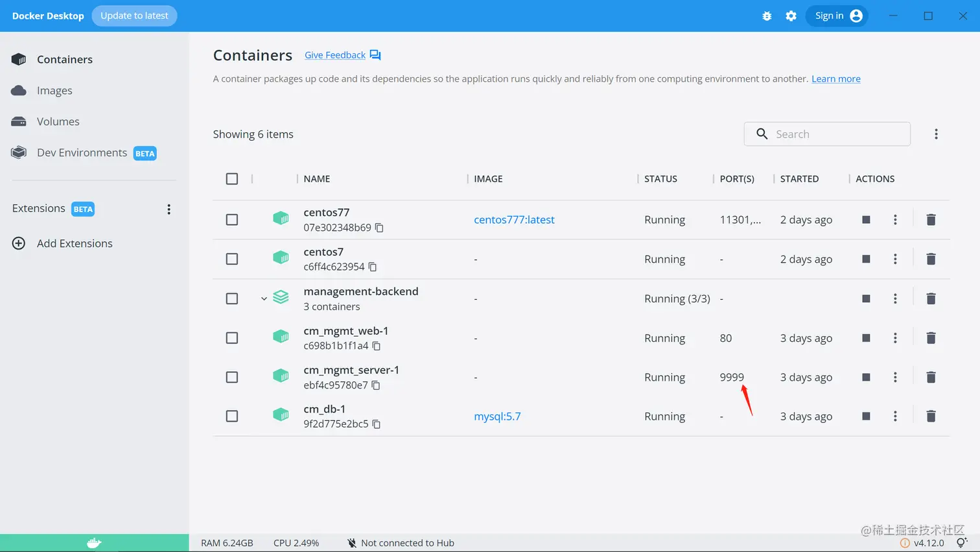Select the cm_mgmt_server-1 row checkbox

pos(232,377)
